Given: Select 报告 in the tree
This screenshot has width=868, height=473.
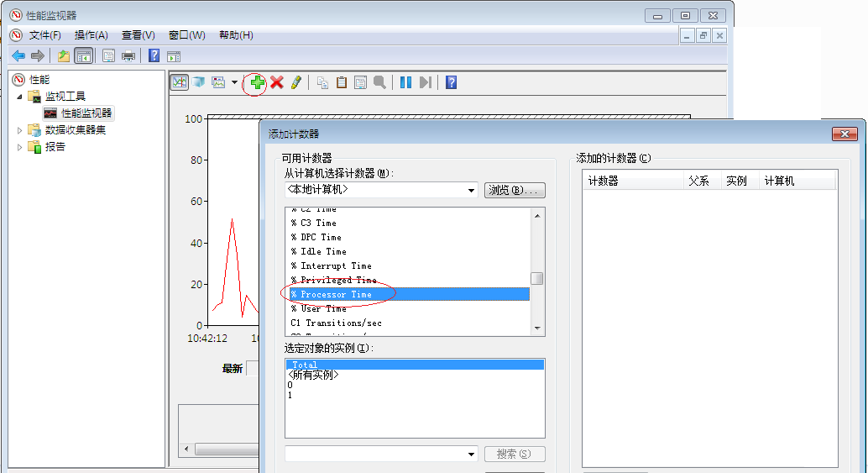Looking at the screenshot, I should pos(55,147).
